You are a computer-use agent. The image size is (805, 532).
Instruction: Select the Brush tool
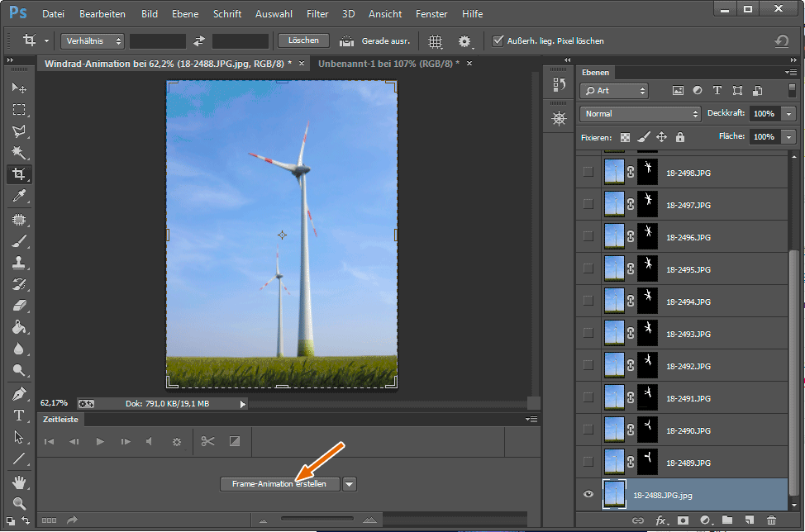[19, 241]
